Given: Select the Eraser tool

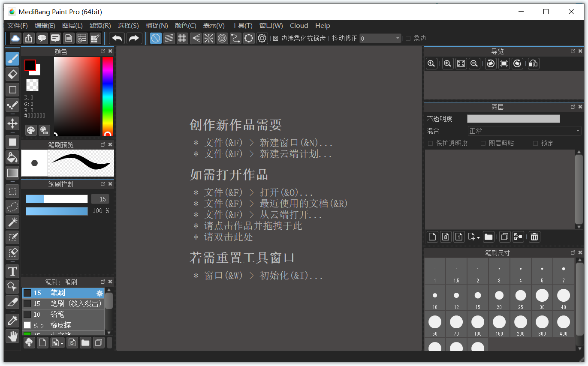Looking at the screenshot, I should pyautogui.click(x=12, y=74).
